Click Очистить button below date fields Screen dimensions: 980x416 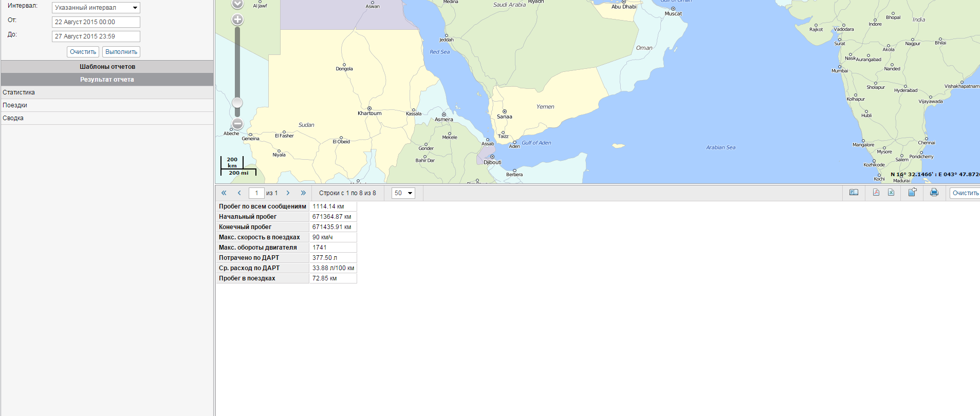click(x=83, y=52)
